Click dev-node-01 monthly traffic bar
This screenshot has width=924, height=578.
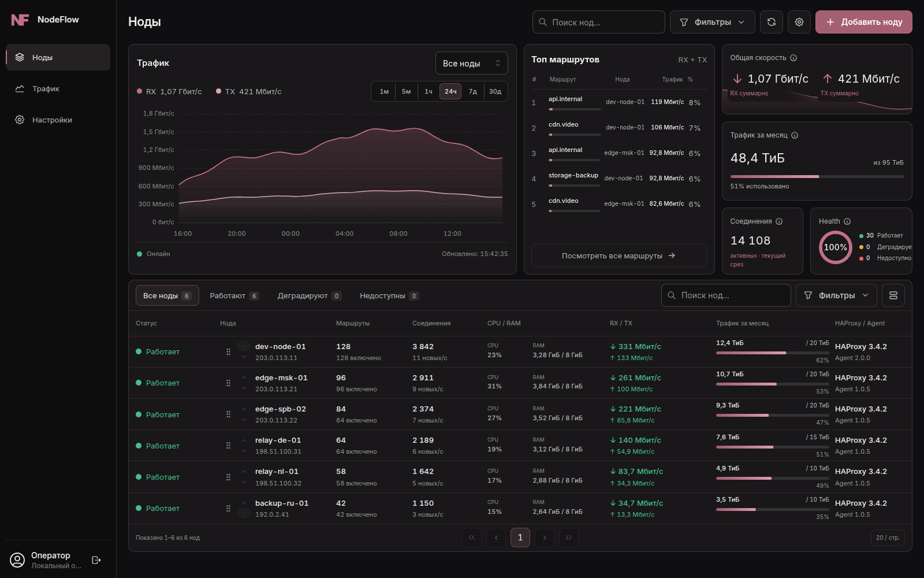[773, 353]
